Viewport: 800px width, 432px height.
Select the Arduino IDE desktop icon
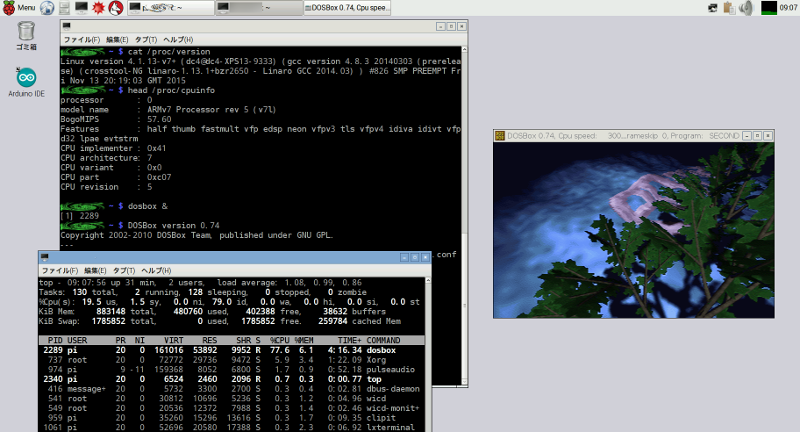click(26, 82)
